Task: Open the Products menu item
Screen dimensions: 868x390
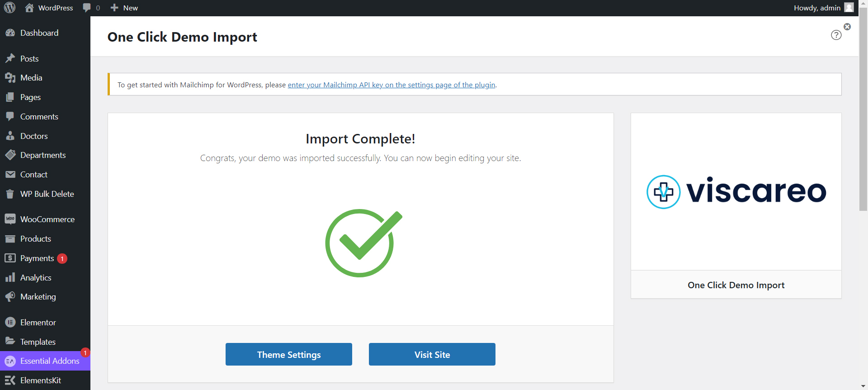Action: coord(45,239)
